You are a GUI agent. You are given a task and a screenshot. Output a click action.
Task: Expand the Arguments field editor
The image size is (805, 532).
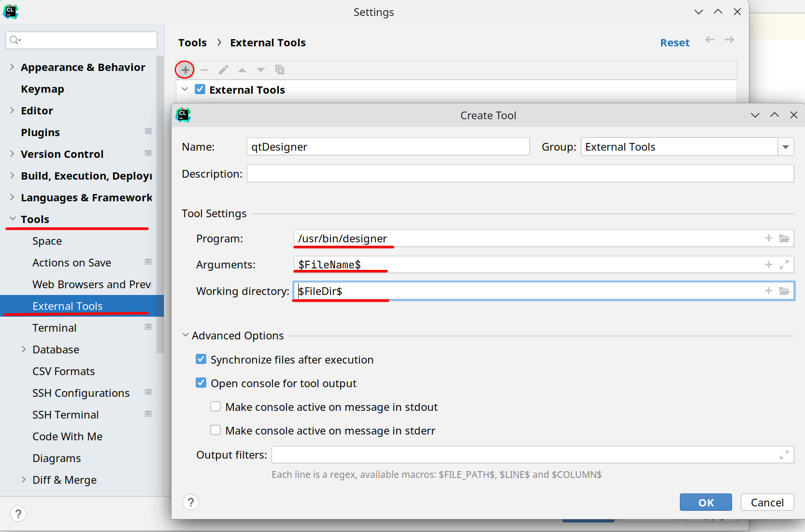point(784,265)
